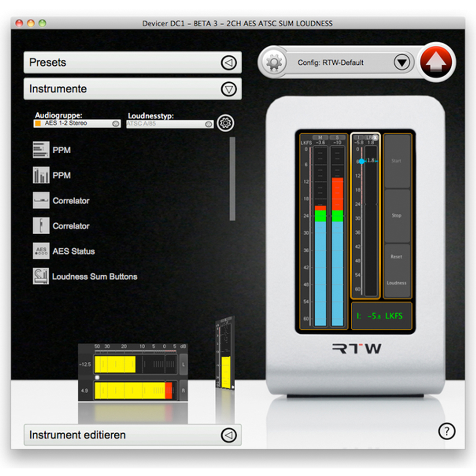Zoom the window with green button

(42, 23)
